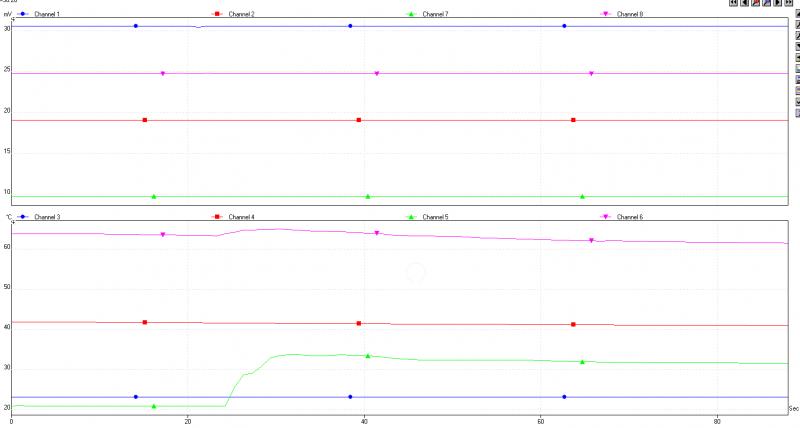Click the Channel 5 green triangle legend
This screenshot has height=428, width=800.
411,217
